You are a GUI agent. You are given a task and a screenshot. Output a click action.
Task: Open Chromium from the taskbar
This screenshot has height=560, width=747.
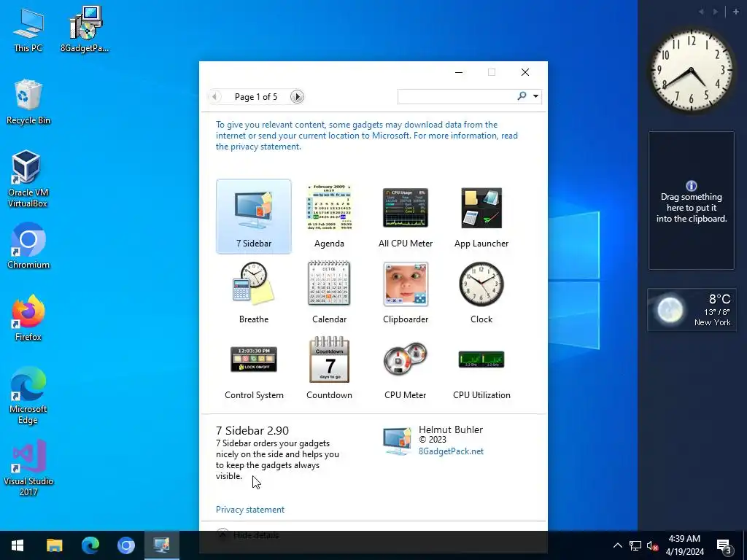tap(125, 545)
